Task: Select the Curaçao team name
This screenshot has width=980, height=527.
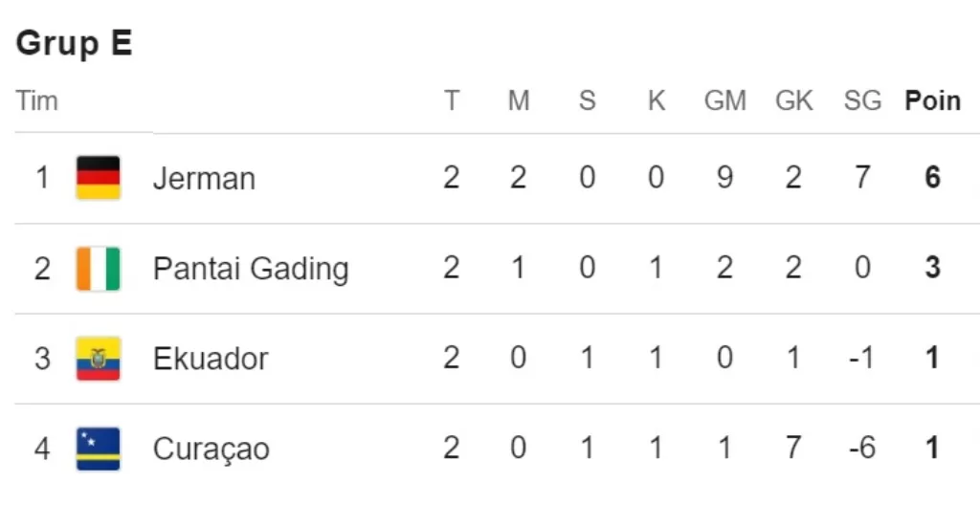Action: tap(212, 450)
